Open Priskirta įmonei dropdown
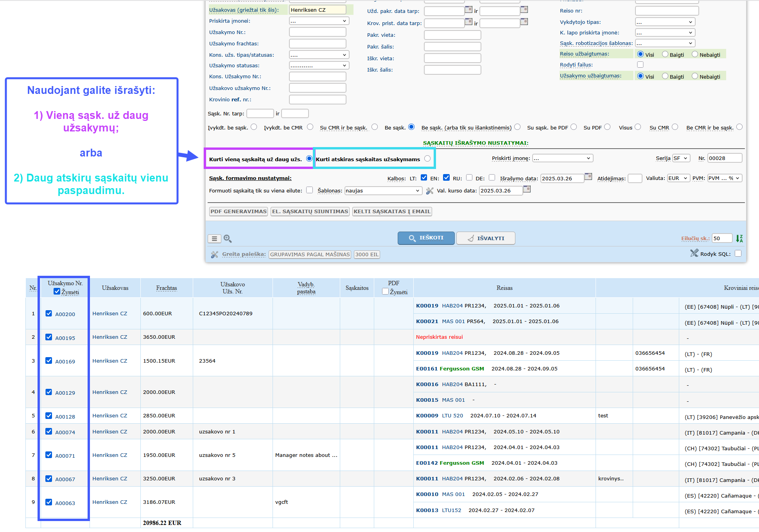Screen dimensions: 759x532 pos(318,21)
